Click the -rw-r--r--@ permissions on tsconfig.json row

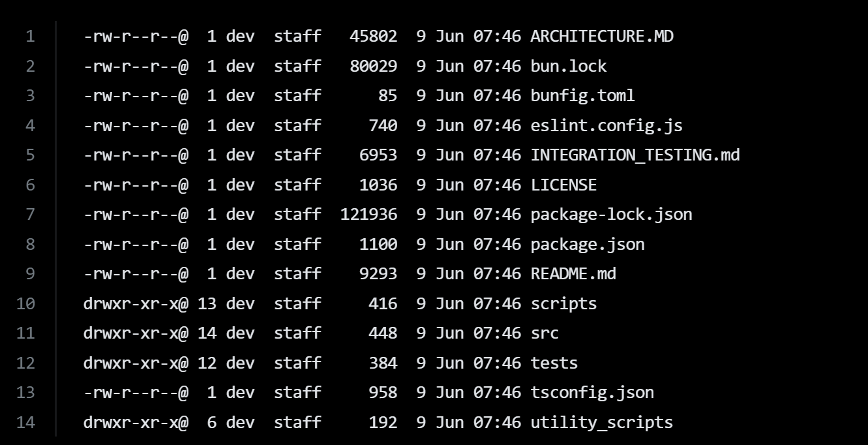pos(136,393)
